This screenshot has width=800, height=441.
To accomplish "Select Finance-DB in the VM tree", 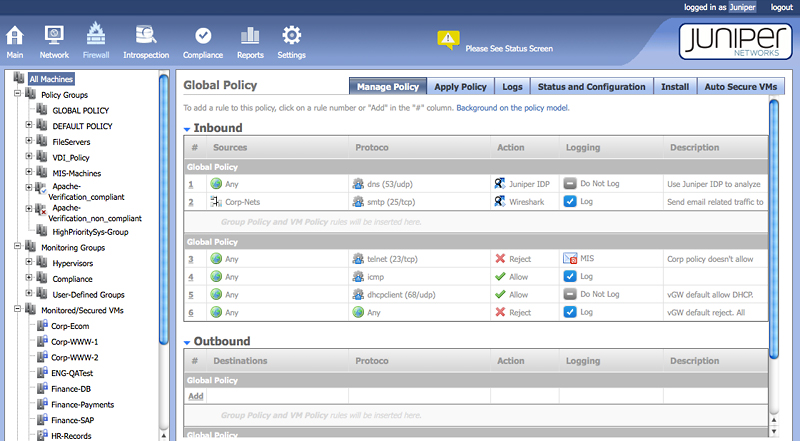I will click(73, 388).
